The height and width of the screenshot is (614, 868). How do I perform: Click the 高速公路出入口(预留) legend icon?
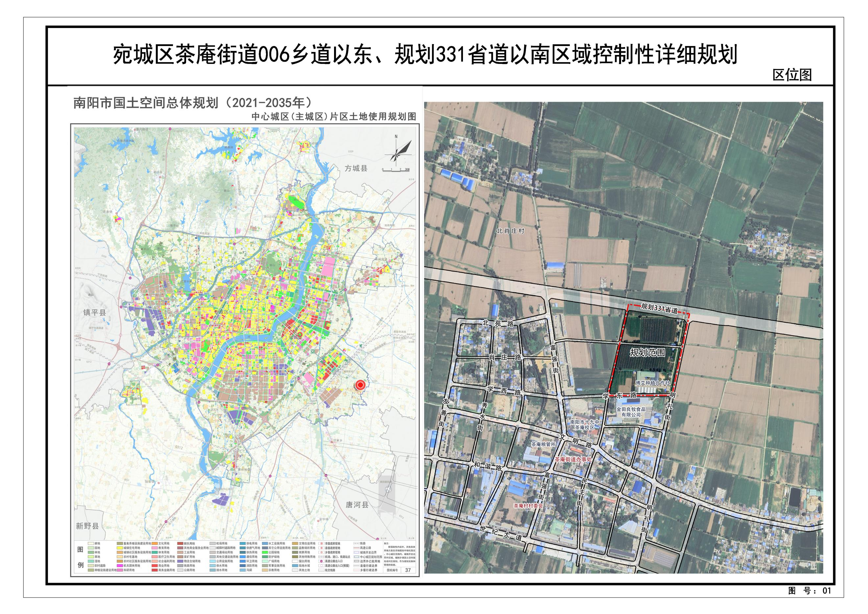[322, 566]
